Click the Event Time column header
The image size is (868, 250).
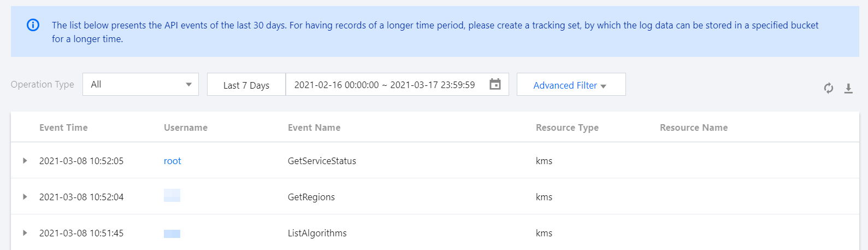click(63, 127)
